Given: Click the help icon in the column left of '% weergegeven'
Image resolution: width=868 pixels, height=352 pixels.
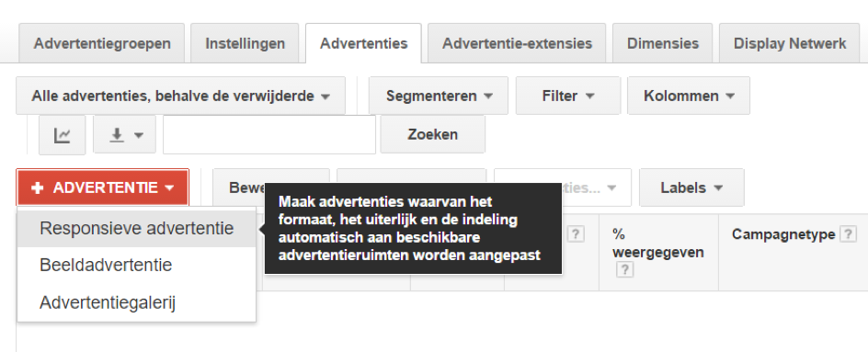Looking at the screenshot, I should click(577, 234).
